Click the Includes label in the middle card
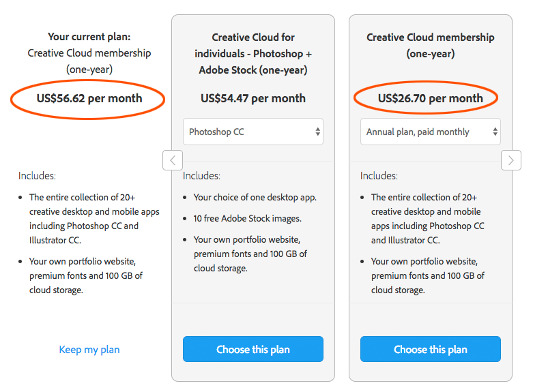The height and width of the screenshot is (392, 533). [201, 176]
